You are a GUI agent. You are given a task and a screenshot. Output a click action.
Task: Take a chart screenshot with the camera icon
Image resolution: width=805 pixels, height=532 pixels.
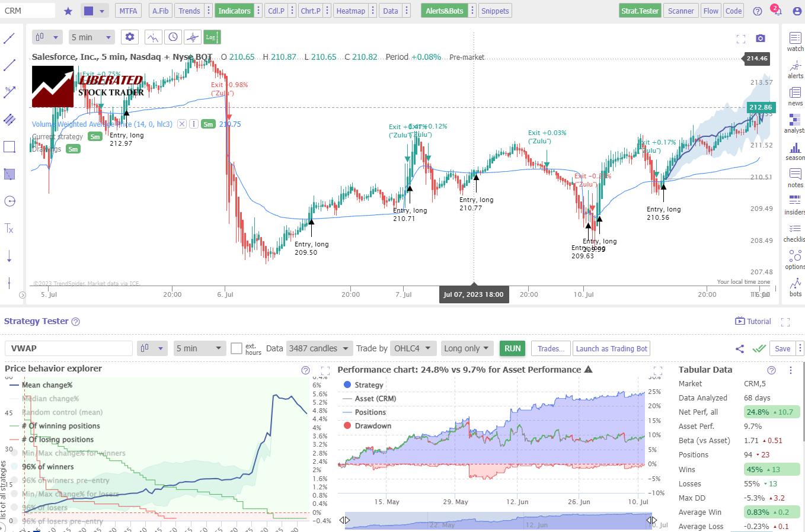(761, 37)
